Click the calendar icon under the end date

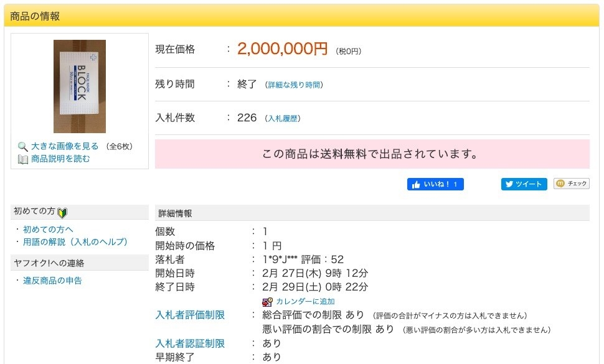coord(268,302)
